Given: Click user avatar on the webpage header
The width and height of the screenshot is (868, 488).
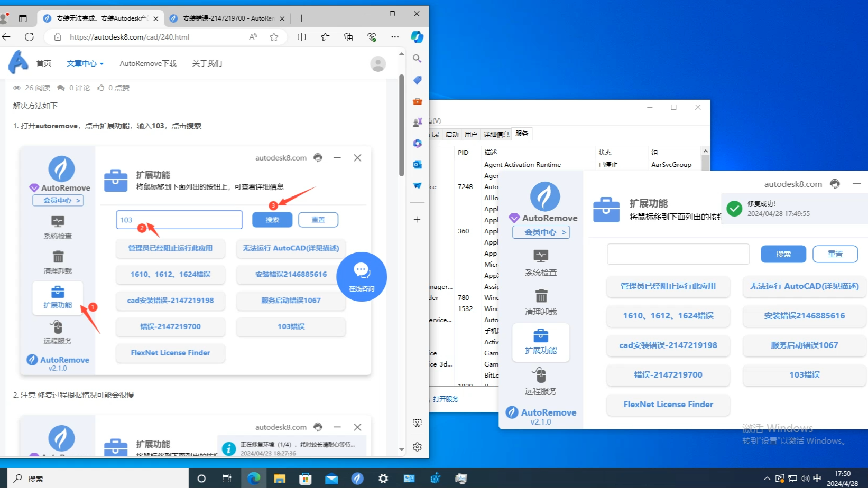Looking at the screenshot, I should click(x=378, y=64).
